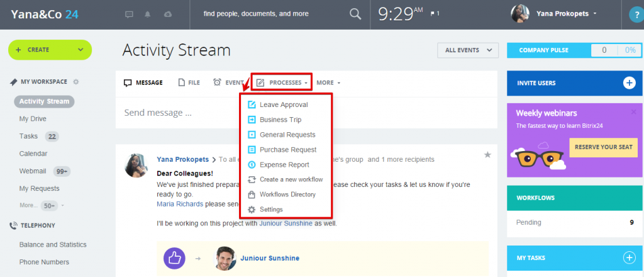Open the All Events filter dropdown
This screenshot has width=644, height=277.
pyautogui.click(x=468, y=50)
